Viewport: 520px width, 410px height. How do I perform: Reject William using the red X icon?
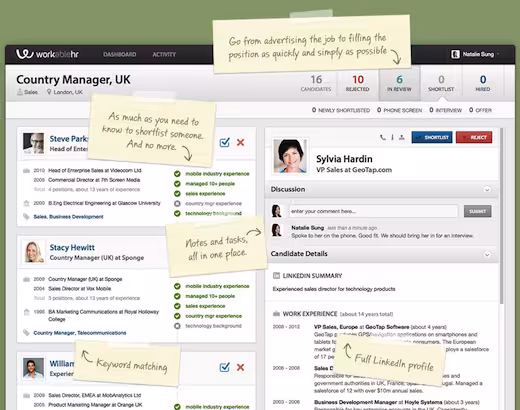pyautogui.click(x=240, y=367)
